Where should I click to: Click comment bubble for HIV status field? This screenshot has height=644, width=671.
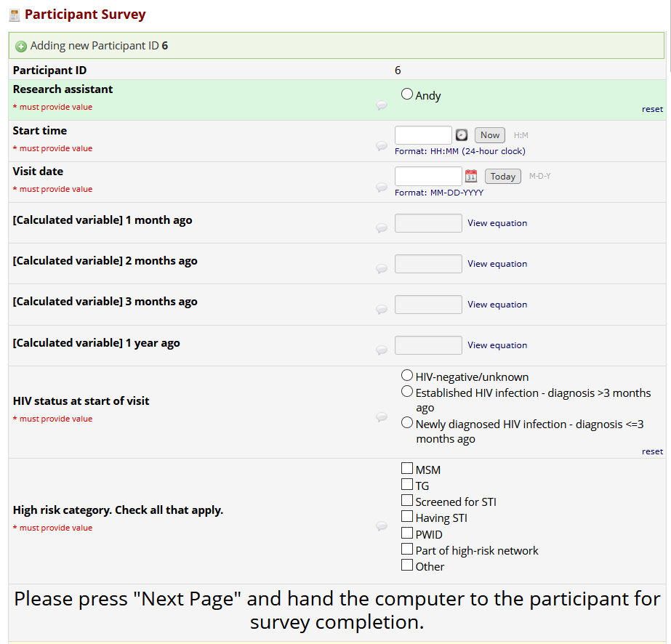[381, 417]
